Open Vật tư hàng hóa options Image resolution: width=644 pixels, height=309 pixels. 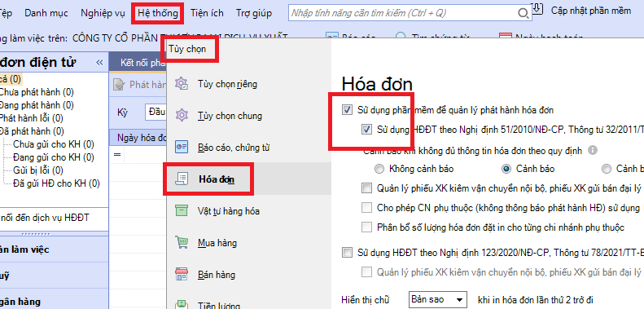tap(228, 211)
